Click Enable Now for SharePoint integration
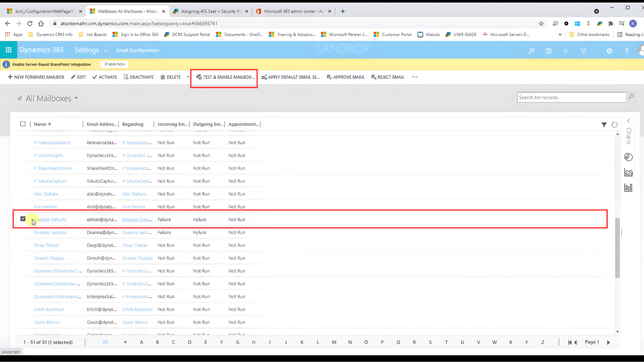 click(115, 64)
